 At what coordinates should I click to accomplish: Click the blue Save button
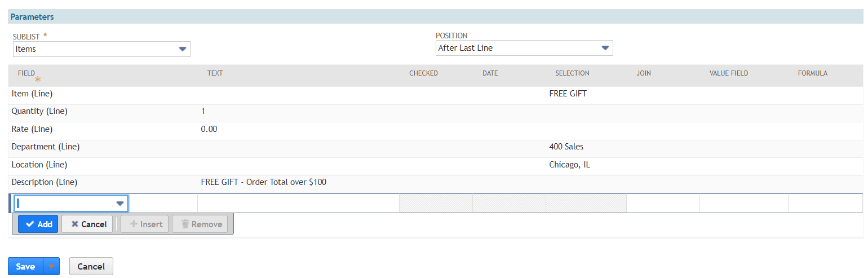click(25, 266)
